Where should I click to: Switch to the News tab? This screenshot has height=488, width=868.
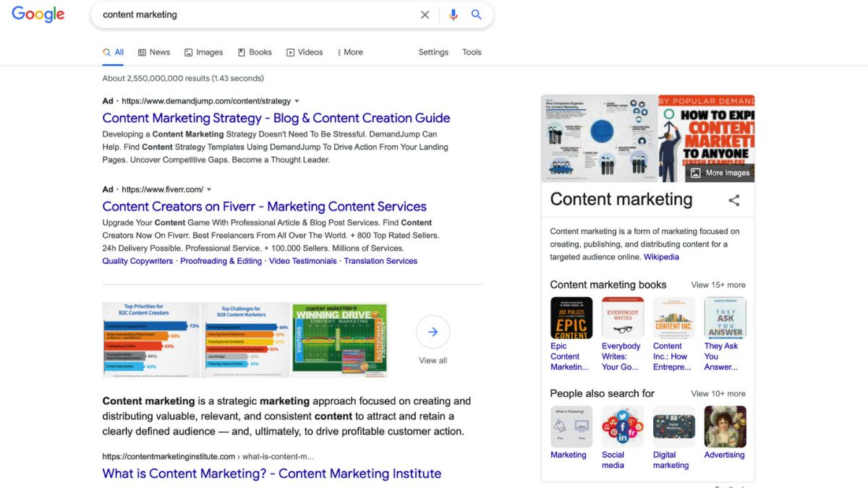(x=154, y=52)
